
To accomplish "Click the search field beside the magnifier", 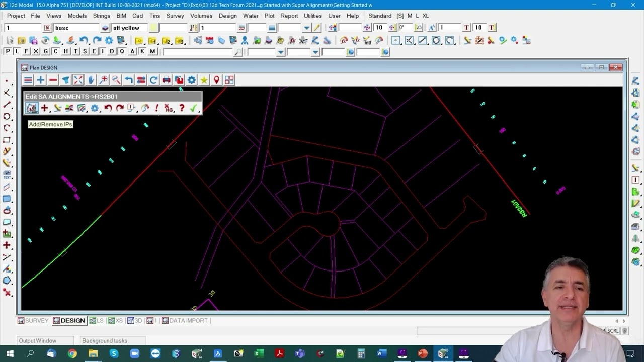I will tap(198, 52).
